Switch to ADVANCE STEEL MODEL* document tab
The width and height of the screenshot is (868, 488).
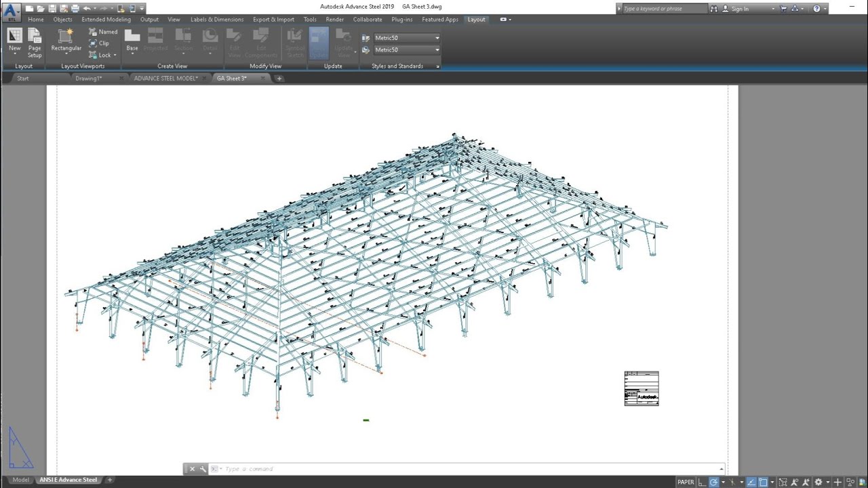coord(165,79)
